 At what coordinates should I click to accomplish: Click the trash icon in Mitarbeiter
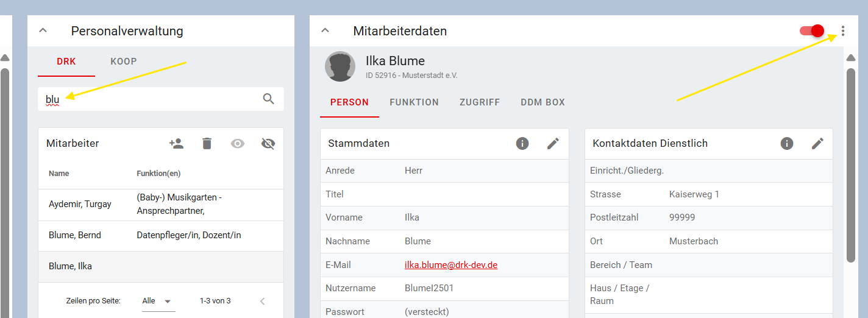pyautogui.click(x=207, y=143)
